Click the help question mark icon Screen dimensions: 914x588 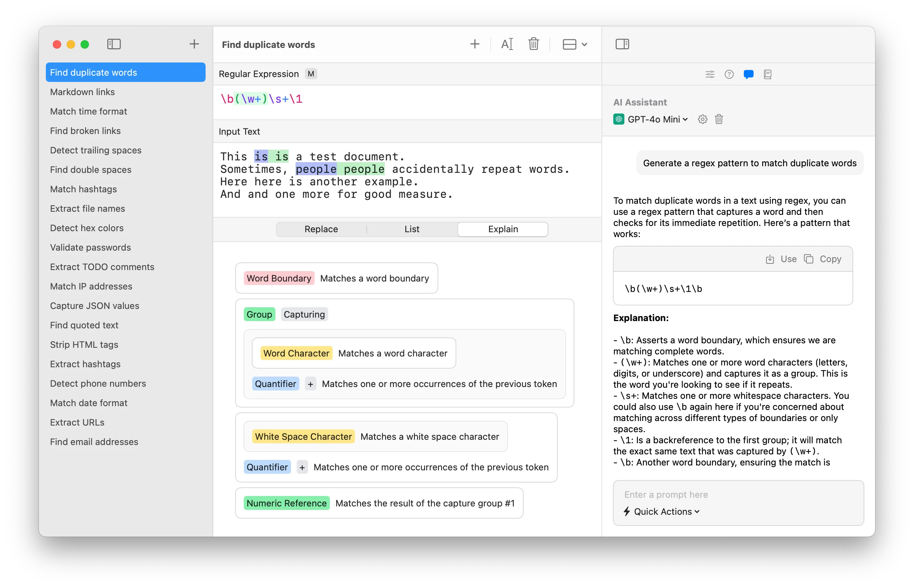729,74
